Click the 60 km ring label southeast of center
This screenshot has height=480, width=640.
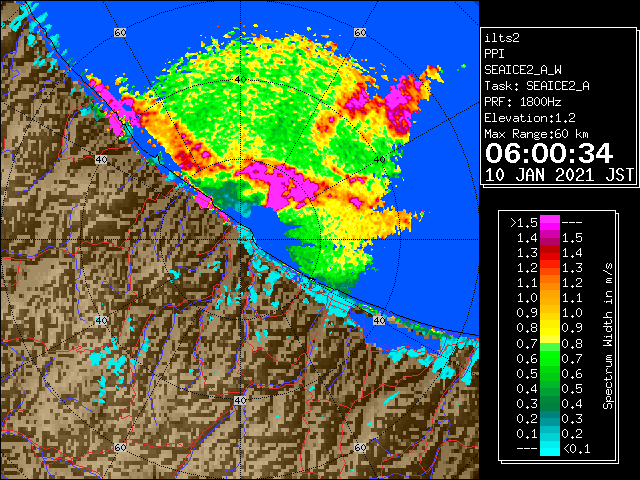360,447
